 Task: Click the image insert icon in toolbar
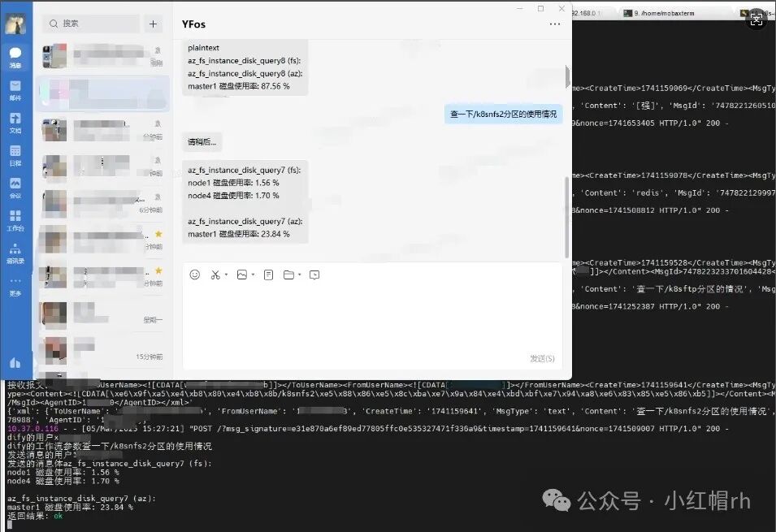242,275
